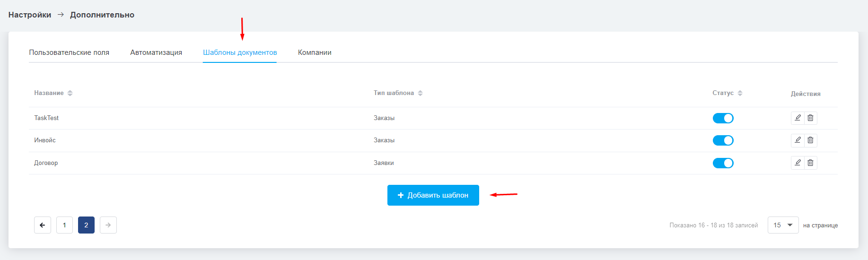Open the Компании tab
This screenshot has height=260, width=868.
(x=315, y=52)
